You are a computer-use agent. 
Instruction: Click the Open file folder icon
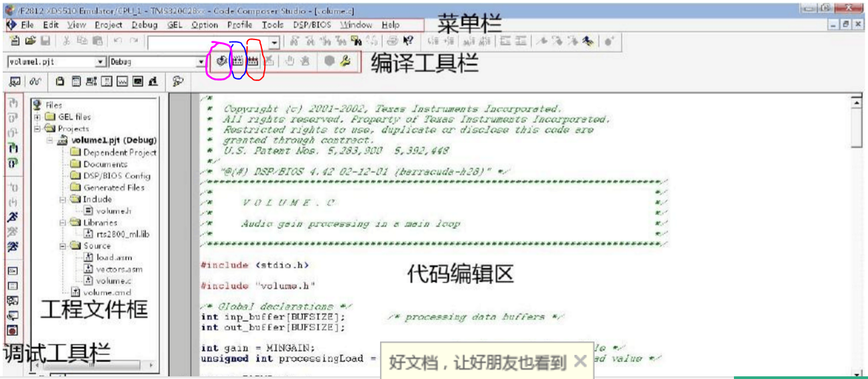pyautogui.click(x=30, y=42)
